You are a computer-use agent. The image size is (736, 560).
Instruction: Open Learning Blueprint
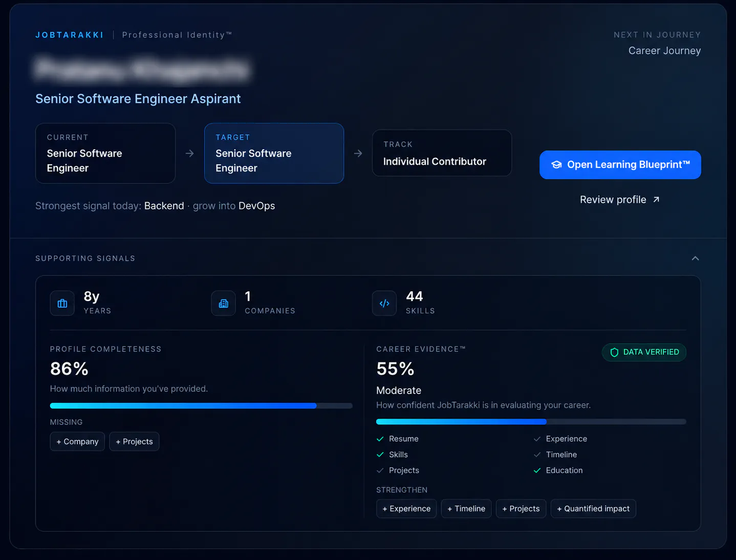[x=620, y=165]
